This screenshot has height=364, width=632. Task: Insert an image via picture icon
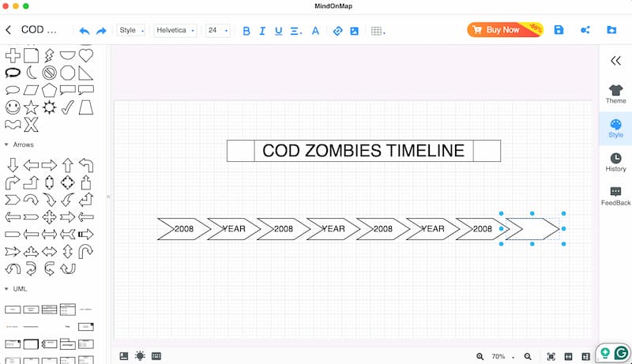[x=354, y=31]
